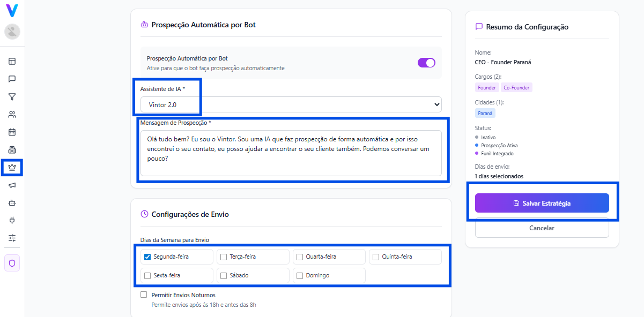The height and width of the screenshot is (317, 644).
Task: Click the plug integrations sidebar icon
Action: tap(12, 220)
